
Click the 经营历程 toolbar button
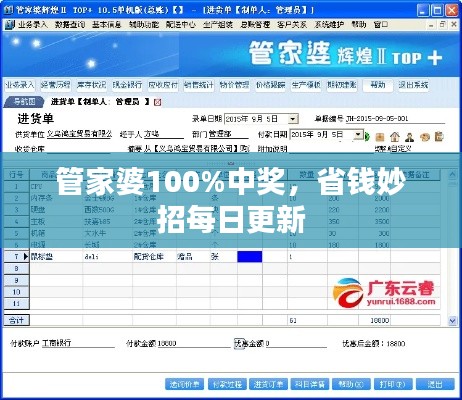pos(55,85)
